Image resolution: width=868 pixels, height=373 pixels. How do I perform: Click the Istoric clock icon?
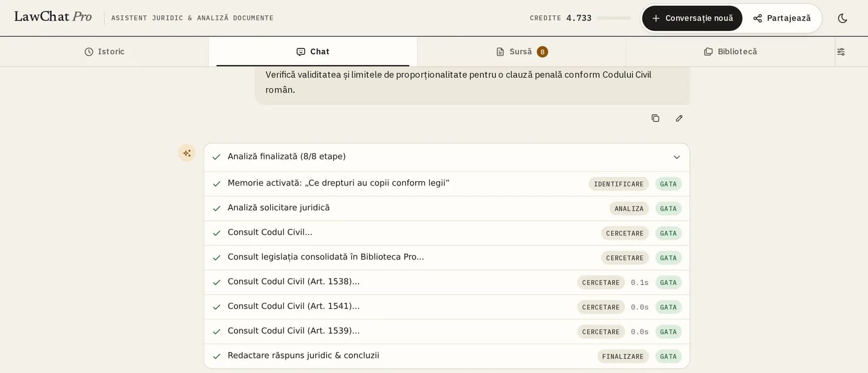pyautogui.click(x=89, y=52)
